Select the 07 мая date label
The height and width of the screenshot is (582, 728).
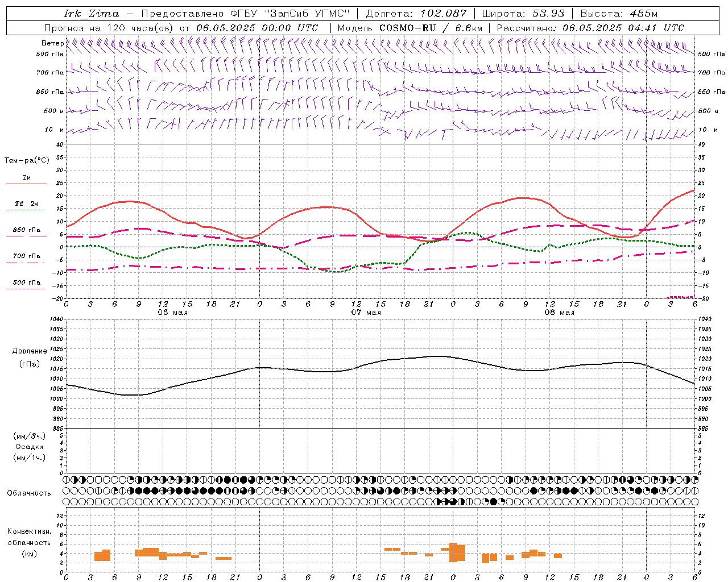[x=366, y=313]
